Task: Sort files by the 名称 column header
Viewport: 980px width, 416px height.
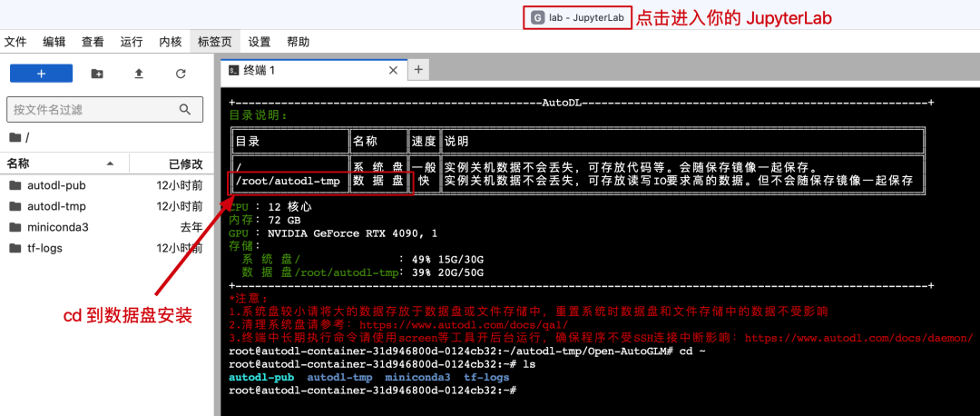Action: [65, 163]
